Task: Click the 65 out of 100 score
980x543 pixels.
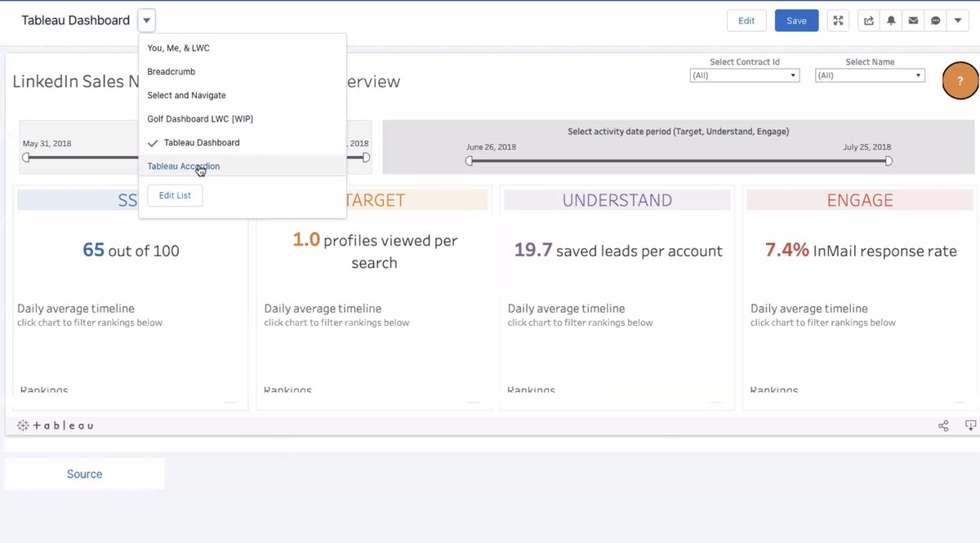Action: click(131, 250)
